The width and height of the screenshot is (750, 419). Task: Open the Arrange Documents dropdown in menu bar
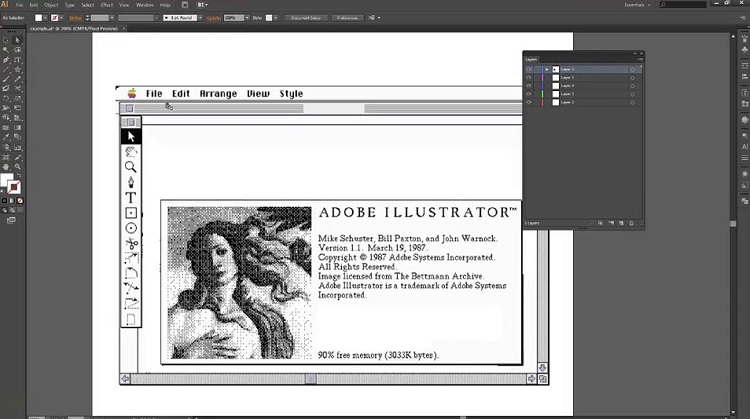(202, 5)
